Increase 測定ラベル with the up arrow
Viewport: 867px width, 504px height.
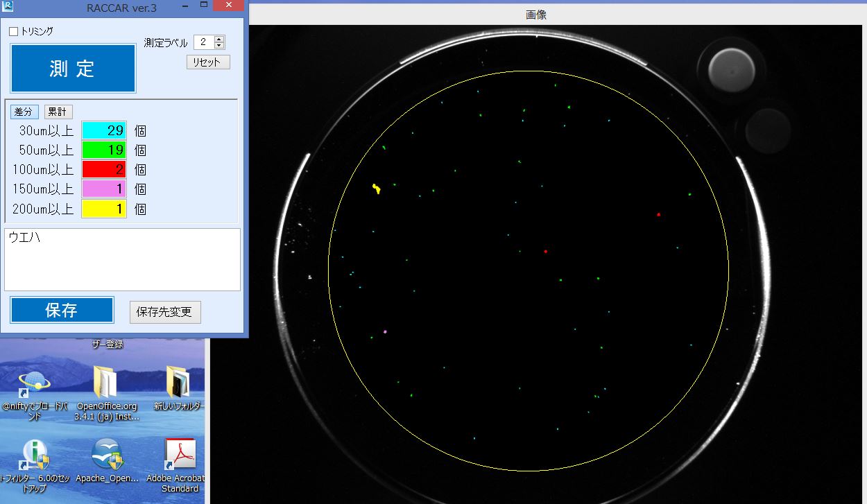click(219, 39)
